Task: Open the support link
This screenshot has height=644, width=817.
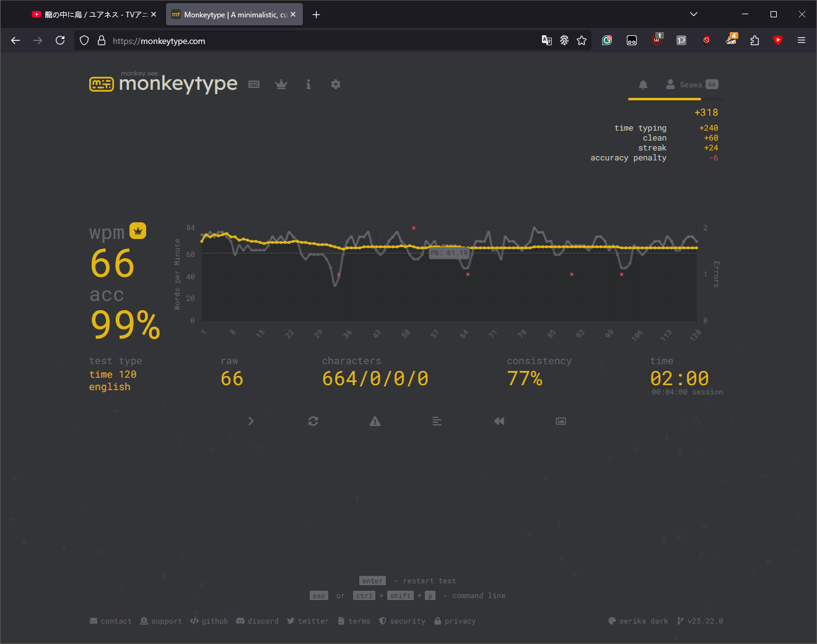Action: pos(161,621)
